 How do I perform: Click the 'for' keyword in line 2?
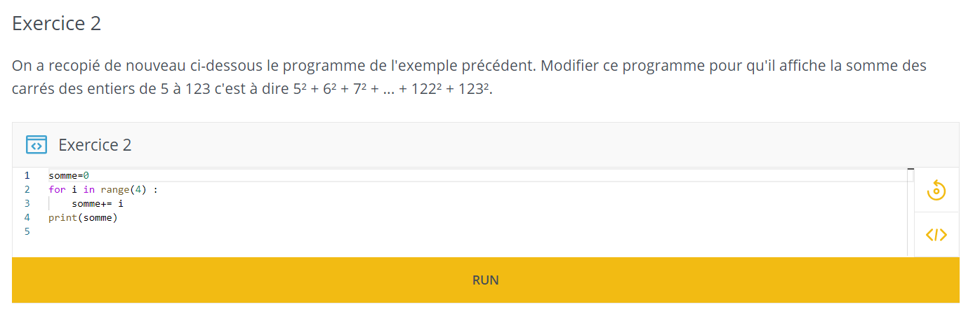click(x=57, y=189)
